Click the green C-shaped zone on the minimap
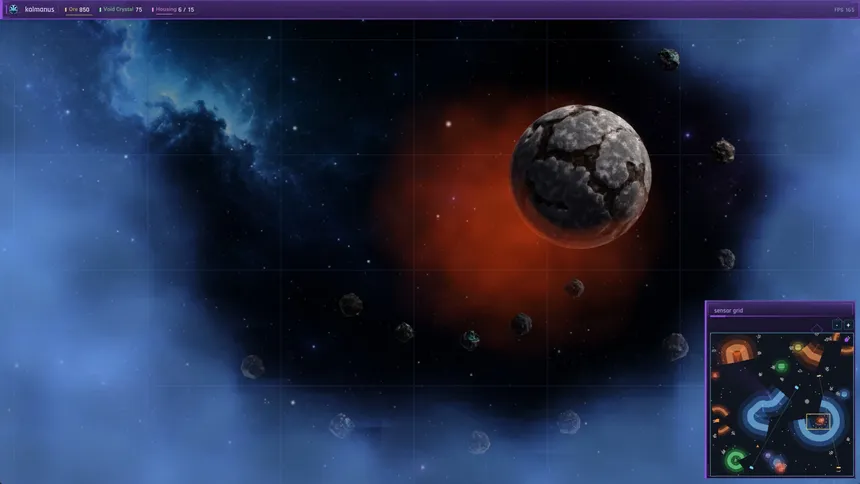Screen dimensions: 860x484 pyautogui.click(x=734, y=460)
